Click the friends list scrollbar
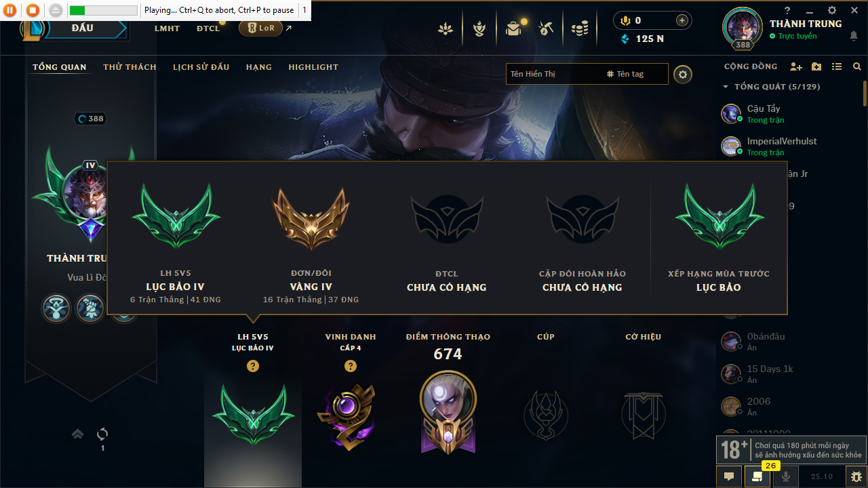This screenshot has height=488, width=868. [x=865, y=93]
